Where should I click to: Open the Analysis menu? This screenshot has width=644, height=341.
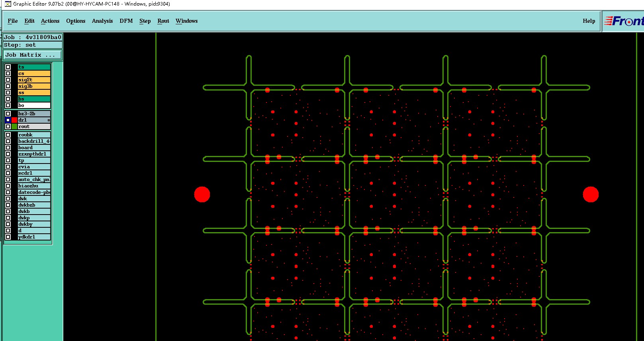[102, 21]
